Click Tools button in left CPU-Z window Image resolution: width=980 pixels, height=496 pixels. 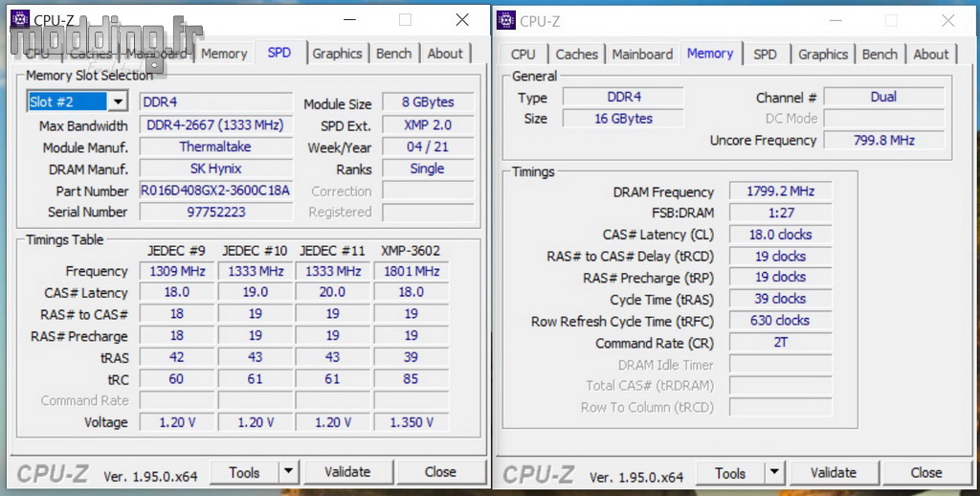(244, 472)
